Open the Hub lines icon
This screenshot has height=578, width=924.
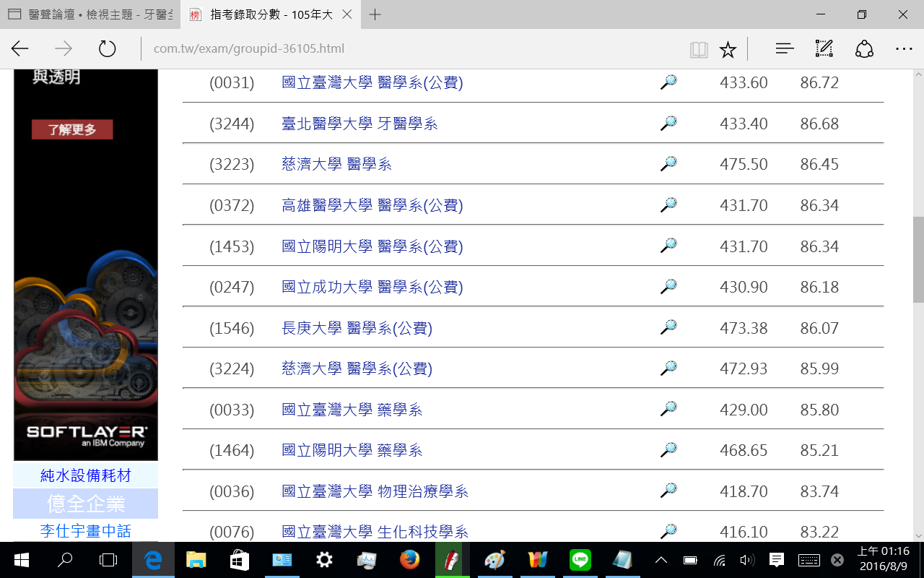click(x=785, y=49)
